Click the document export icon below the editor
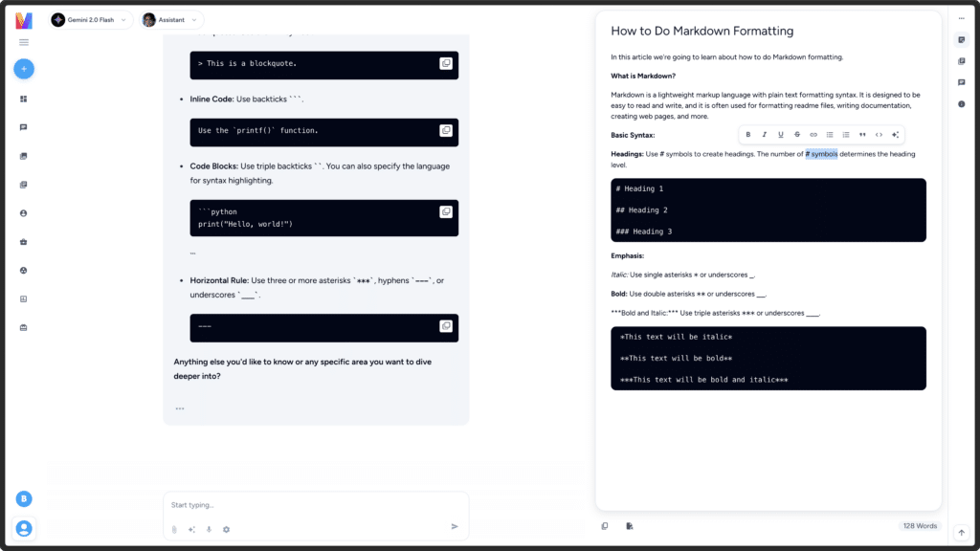Image resolution: width=980 pixels, height=551 pixels. [630, 526]
